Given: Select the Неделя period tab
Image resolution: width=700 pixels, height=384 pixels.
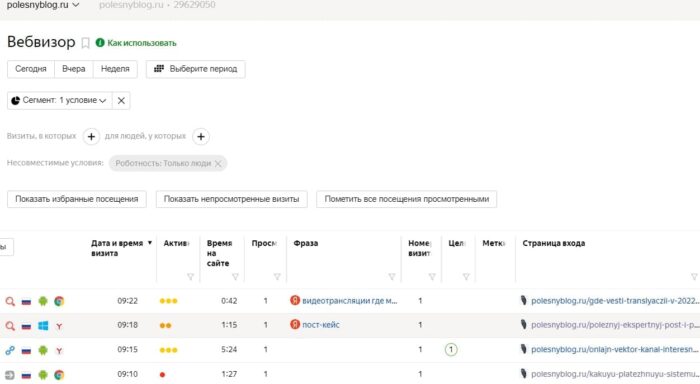Looking at the screenshot, I should click(115, 69).
